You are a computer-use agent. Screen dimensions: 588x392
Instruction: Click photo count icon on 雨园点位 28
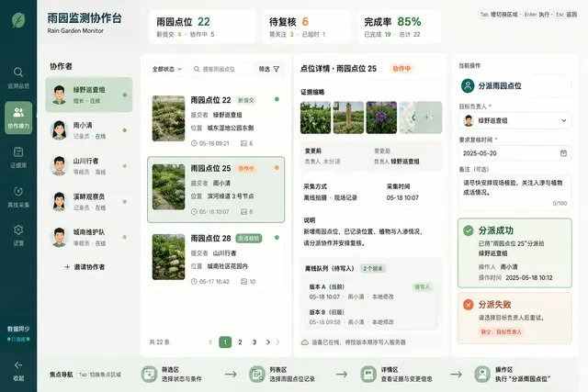point(243,281)
